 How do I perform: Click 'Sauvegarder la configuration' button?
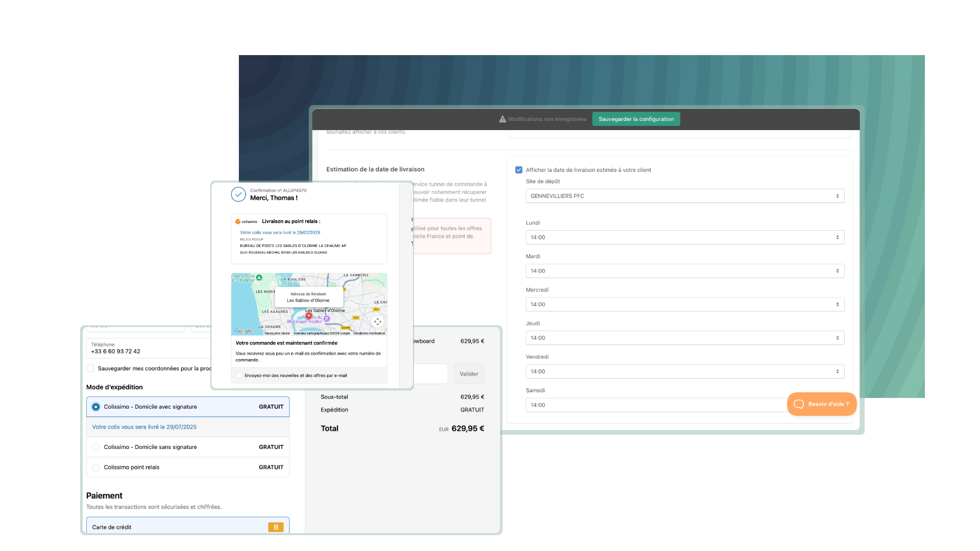point(636,119)
